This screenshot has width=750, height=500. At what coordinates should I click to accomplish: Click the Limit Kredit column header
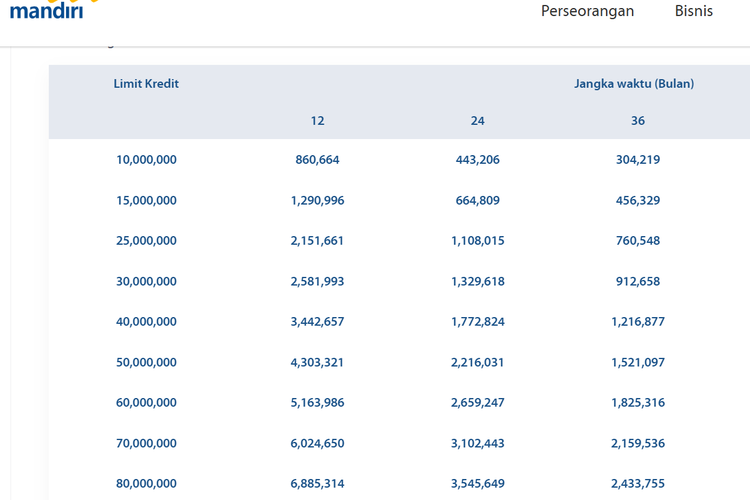point(146,84)
